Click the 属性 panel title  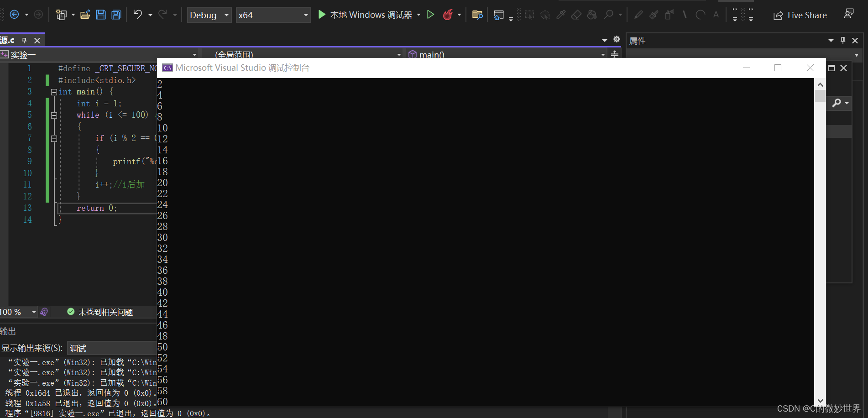[x=638, y=41]
